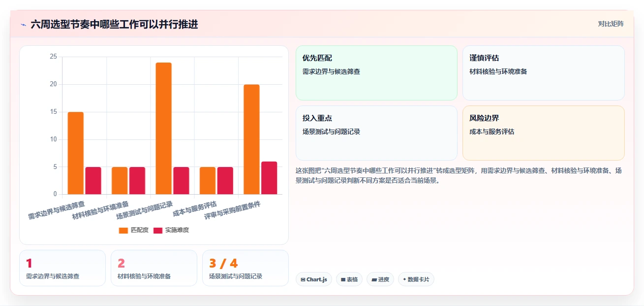
Task: Click the red bar for 成本与服务评估
Action: tap(225, 180)
